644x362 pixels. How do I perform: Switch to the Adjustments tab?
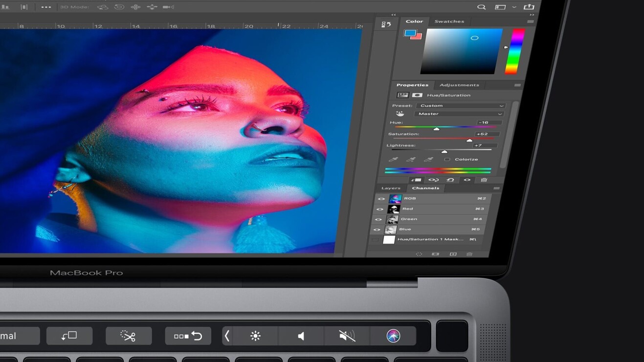(459, 85)
